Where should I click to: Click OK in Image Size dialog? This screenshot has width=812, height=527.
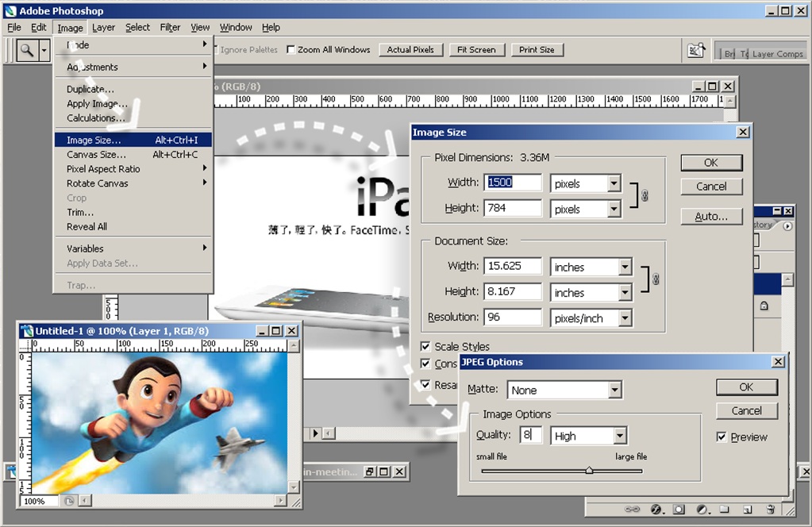click(x=711, y=163)
